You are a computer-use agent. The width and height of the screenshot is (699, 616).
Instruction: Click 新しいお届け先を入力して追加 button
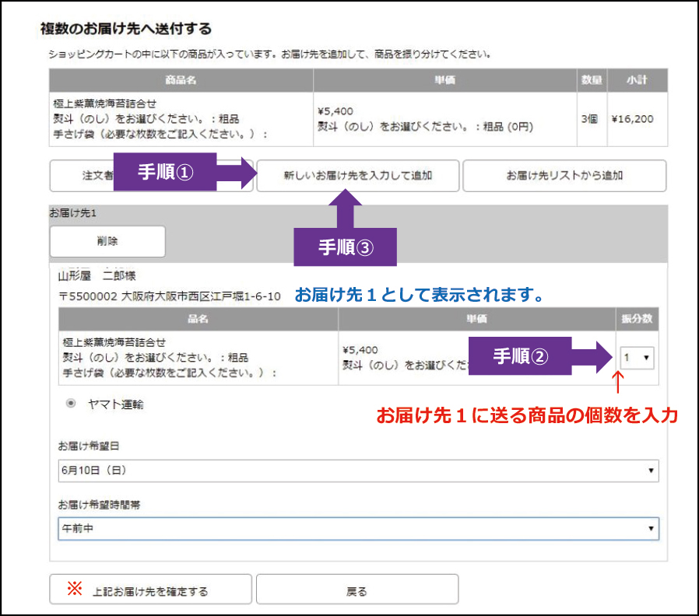click(357, 176)
